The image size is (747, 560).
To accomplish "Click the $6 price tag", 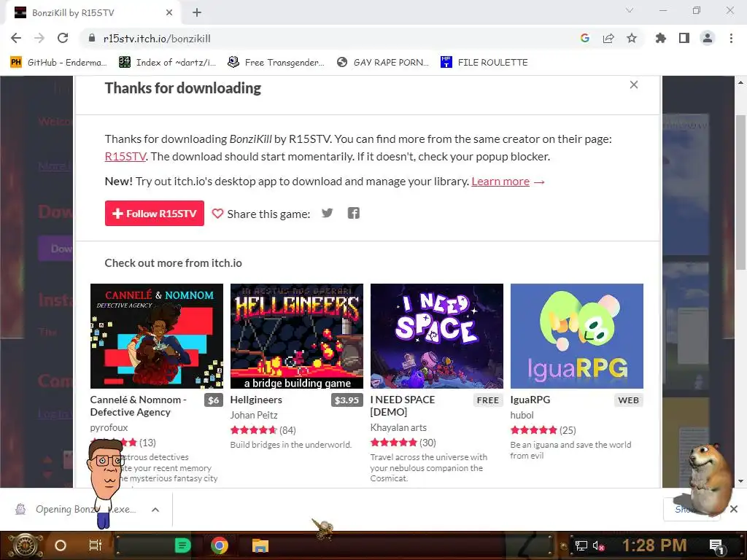I will pyautogui.click(x=214, y=400).
